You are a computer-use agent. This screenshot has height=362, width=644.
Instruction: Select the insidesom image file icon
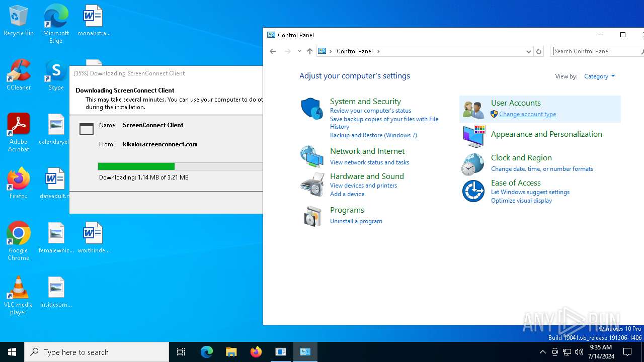(x=56, y=292)
